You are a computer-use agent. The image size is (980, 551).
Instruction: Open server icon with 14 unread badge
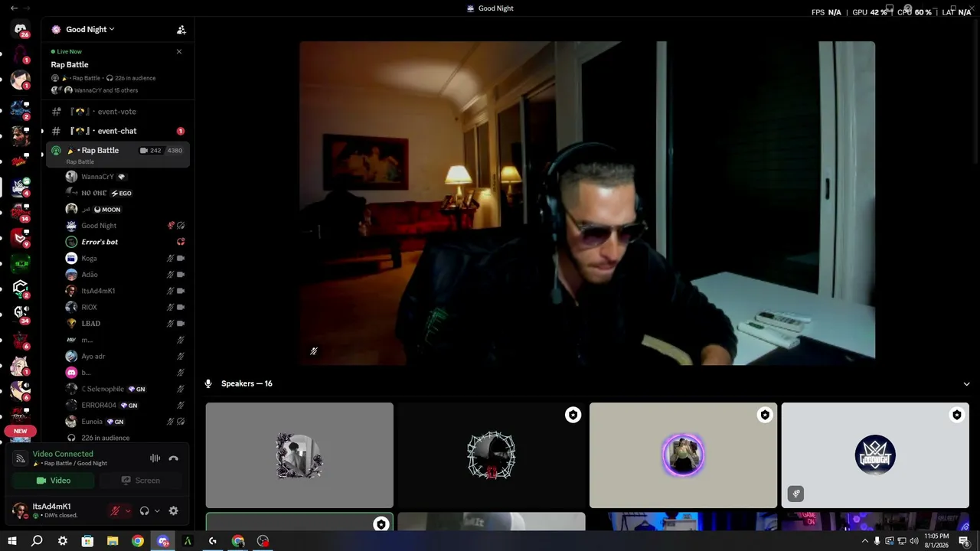pyautogui.click(x=21, y=212)
